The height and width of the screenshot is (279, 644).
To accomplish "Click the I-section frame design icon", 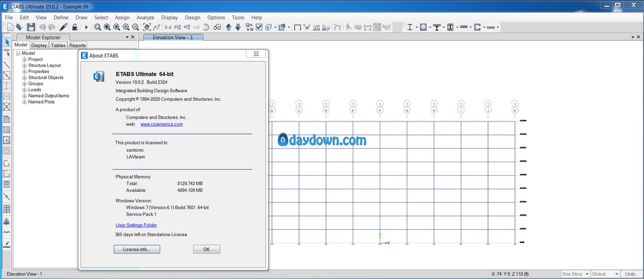I will (410, 27).
